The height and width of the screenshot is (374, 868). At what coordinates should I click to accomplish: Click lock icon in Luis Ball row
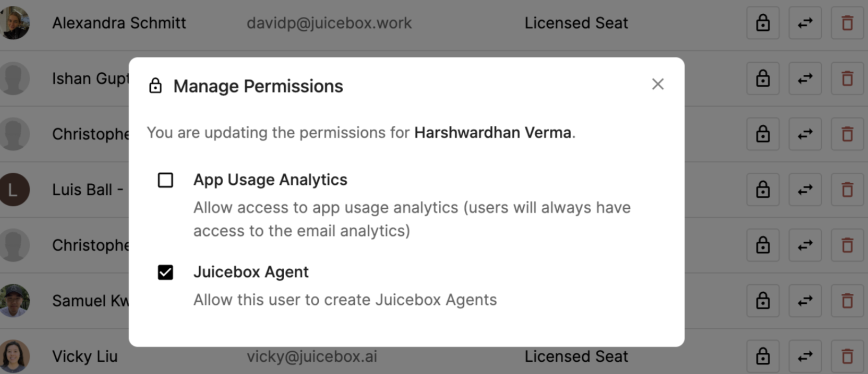pyautogui.click(x=763, y=190)
